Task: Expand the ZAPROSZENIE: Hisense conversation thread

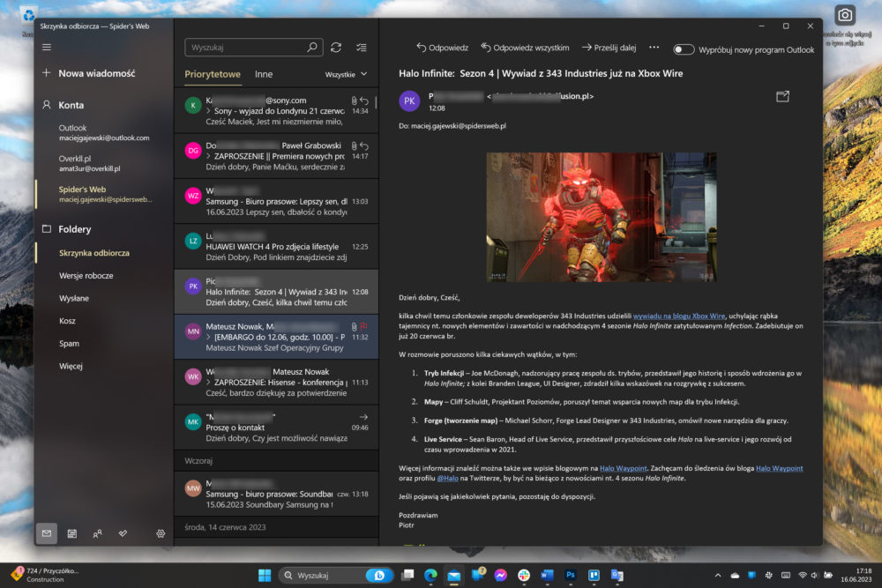Action: pyautogui.click(x=209, y=383)
